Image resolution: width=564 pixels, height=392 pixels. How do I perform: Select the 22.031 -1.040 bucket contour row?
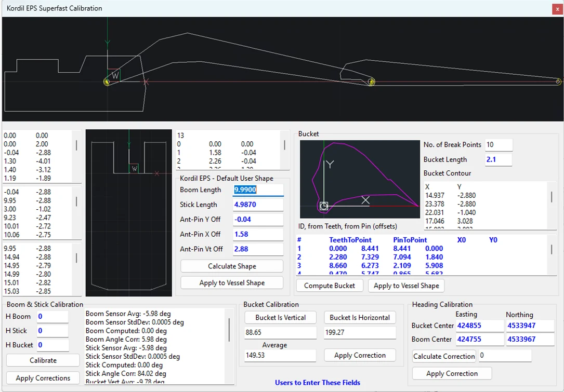coord(450,213)
